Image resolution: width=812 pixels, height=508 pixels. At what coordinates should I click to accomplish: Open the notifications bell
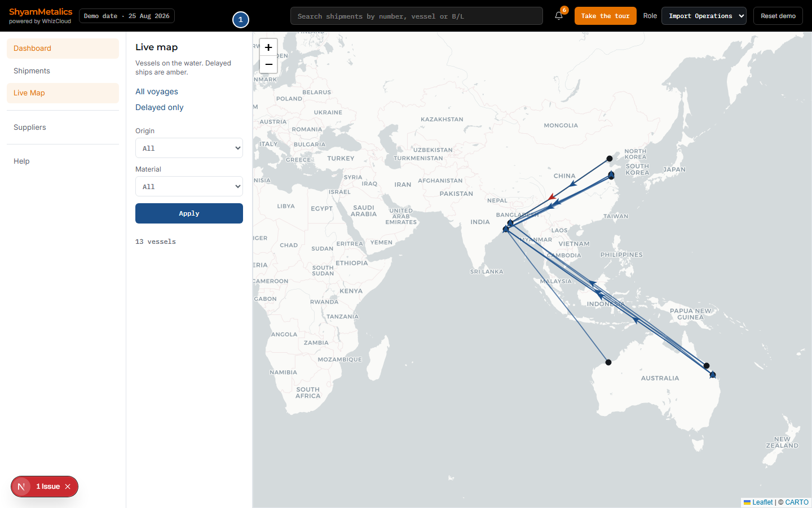(559, 16)
